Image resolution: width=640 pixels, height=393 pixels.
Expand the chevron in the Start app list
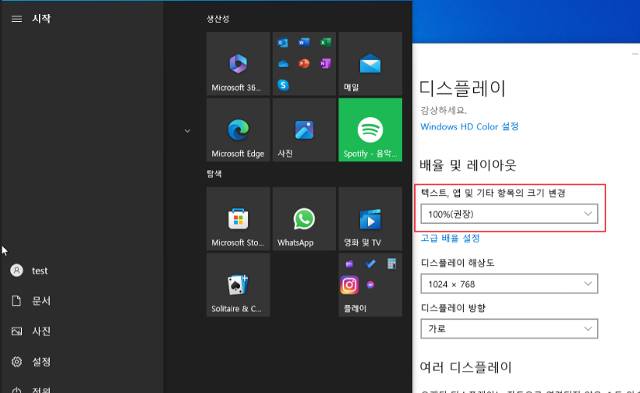click(187, 131)
